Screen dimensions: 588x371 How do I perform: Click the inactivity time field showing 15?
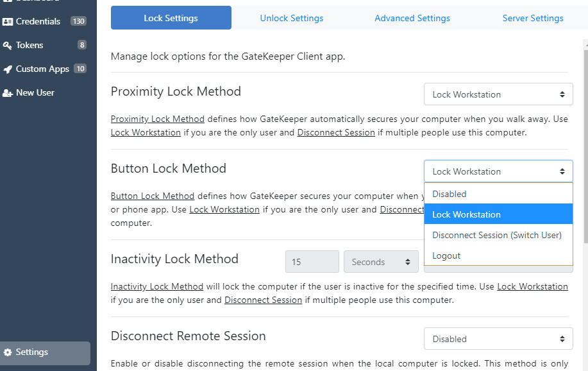pyautogui.click(x=312, y=262)
